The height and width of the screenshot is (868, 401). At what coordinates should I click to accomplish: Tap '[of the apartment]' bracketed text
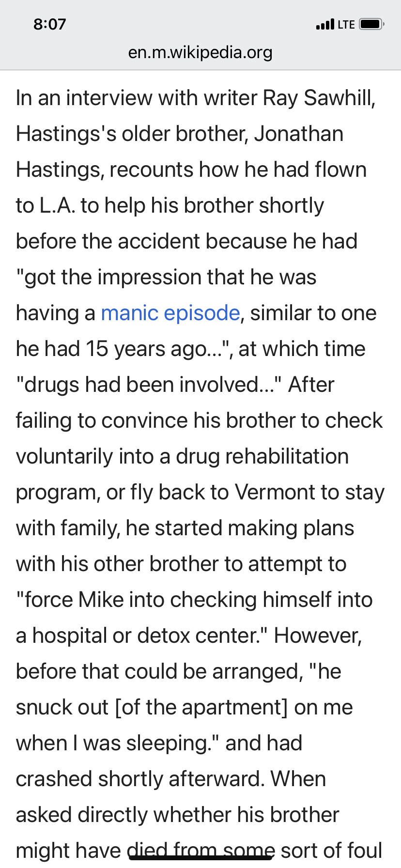coord(201,707)
